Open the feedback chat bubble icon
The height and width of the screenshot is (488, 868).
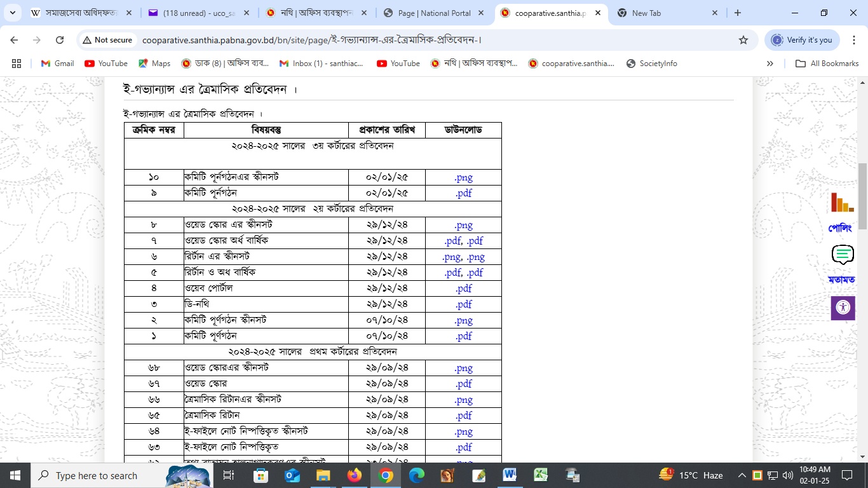(843, 255)
